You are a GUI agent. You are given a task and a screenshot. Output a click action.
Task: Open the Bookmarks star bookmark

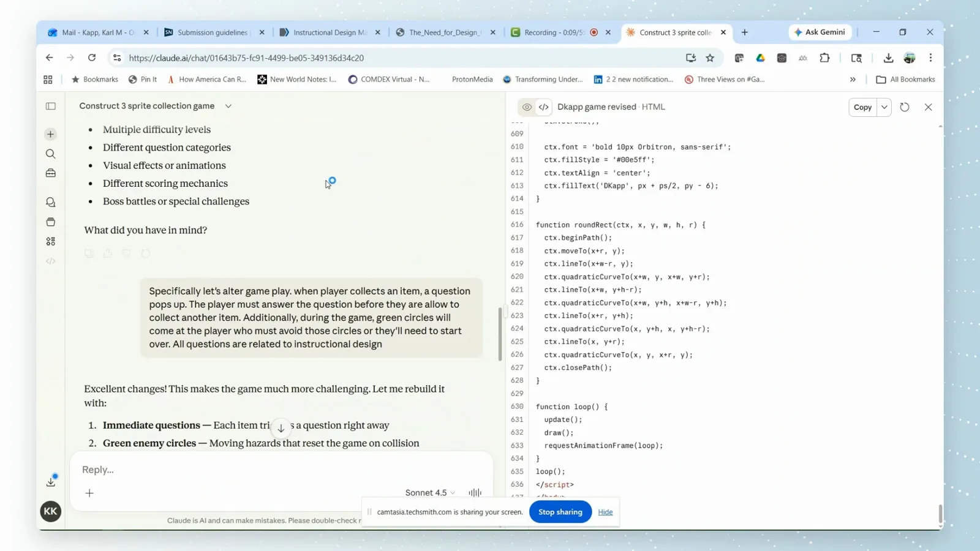coord(95,80)
